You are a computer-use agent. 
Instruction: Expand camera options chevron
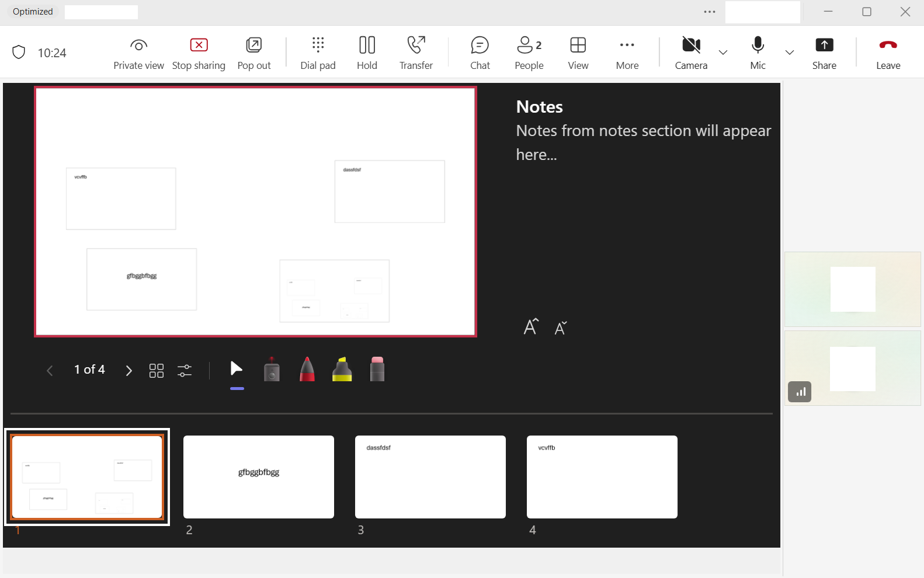723,53
